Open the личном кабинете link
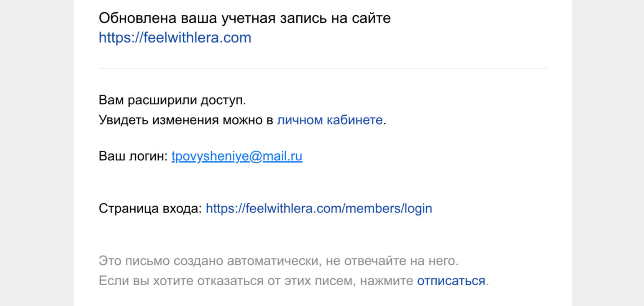Viewport: 644px width, 306px height. [330, 120]
